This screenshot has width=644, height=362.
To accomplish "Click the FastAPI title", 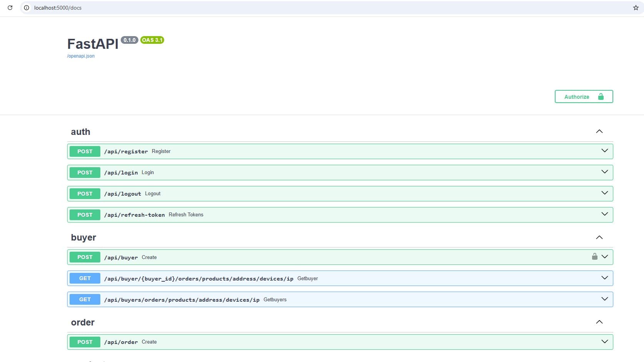I will (x=93, y=44).
